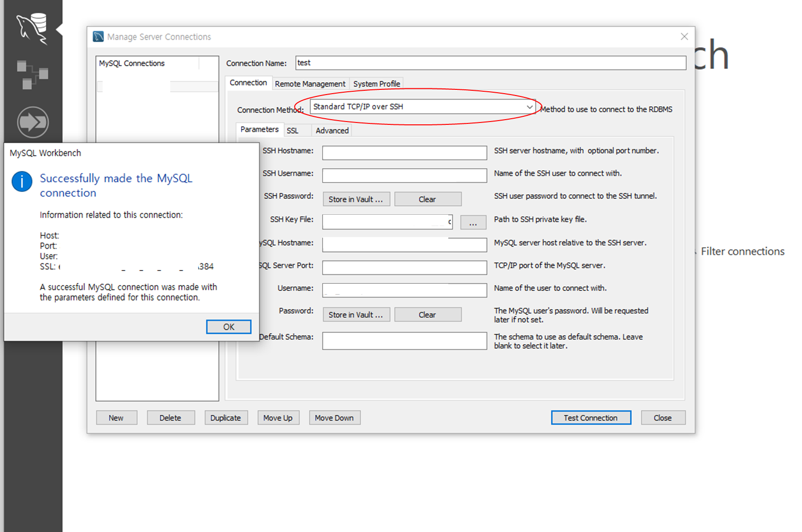
Task: Open the Connection Method dropdown
Action: click(x=423, y=107)
